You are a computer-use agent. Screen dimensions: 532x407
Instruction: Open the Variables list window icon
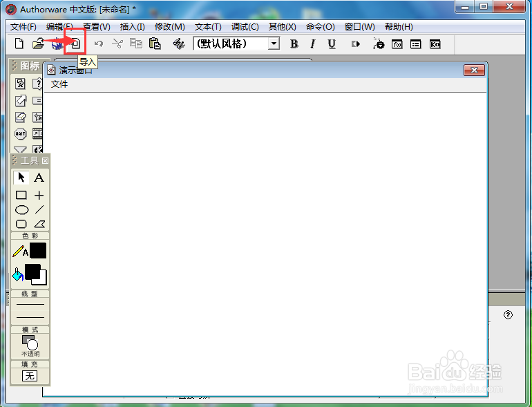[416, 44]
